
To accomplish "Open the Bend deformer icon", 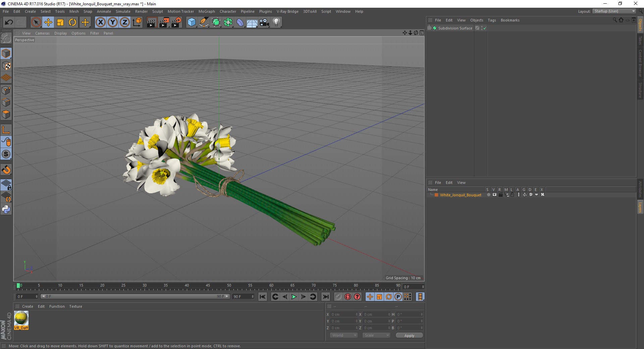I will point(240,22).
